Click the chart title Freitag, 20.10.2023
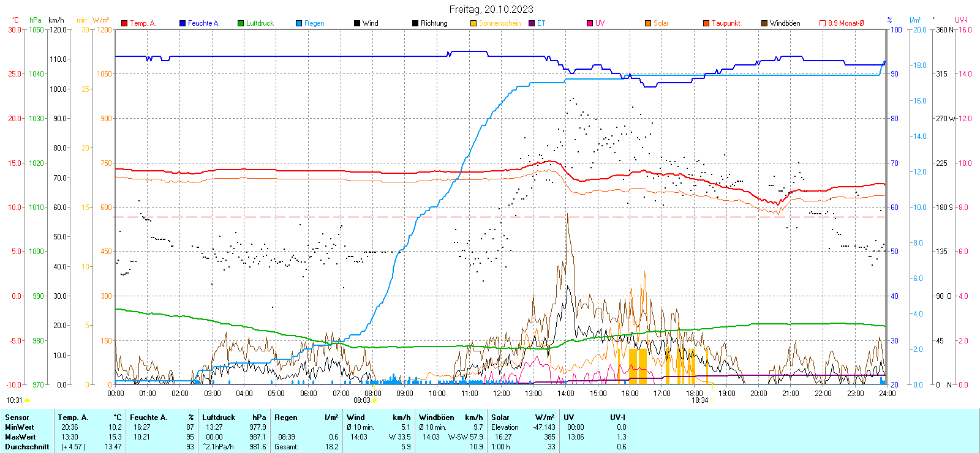The height and width of the screenshot is (453, 980). [491, 9]
